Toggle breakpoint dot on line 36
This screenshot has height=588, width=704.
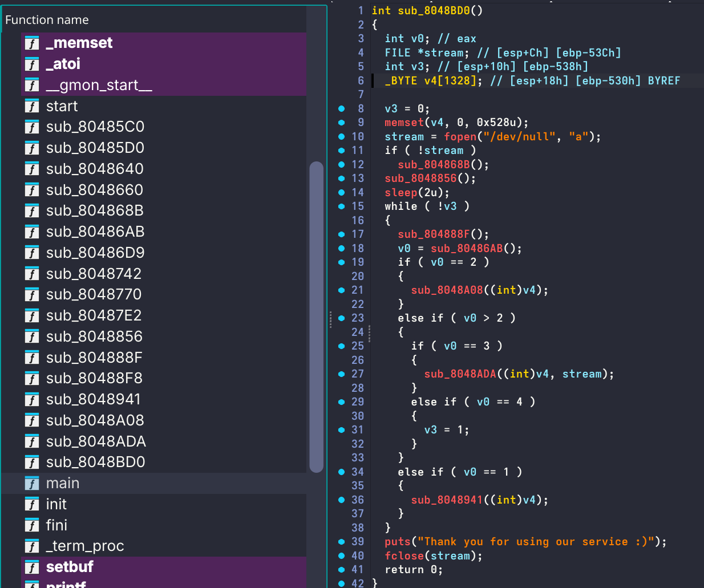tap(341, 500)
